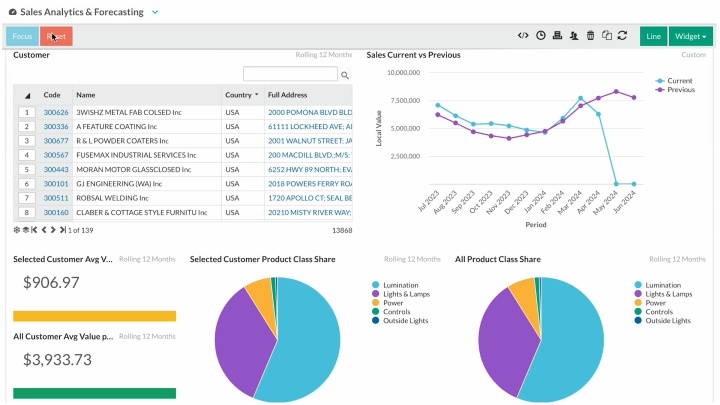Screen dimensions: 720x405
Task: Open customer code 300567
Action: tap(56, 155)
